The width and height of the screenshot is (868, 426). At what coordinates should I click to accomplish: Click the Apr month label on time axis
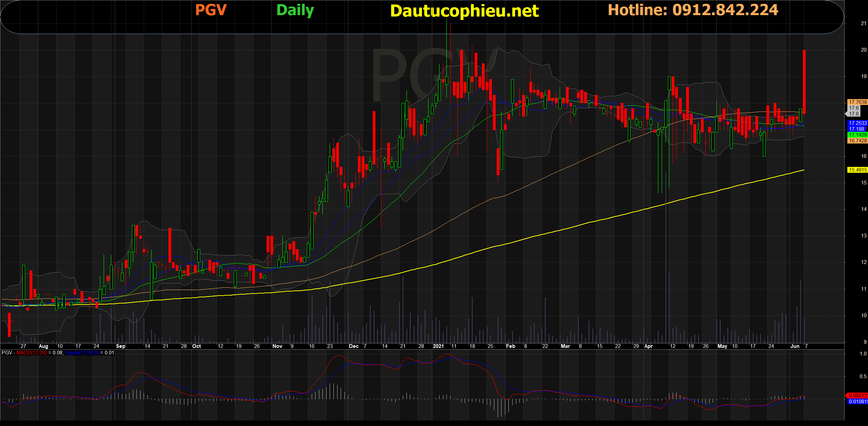click(x=648, y=346)
